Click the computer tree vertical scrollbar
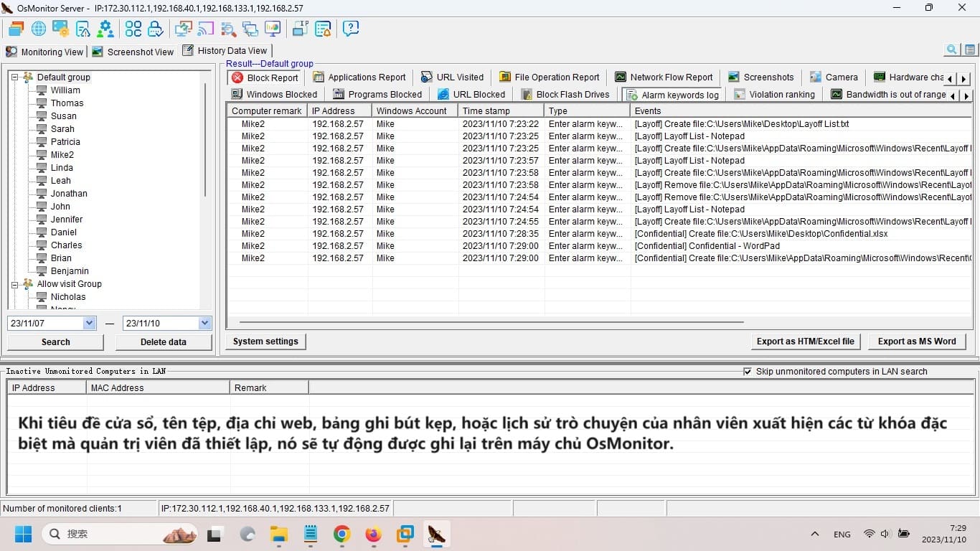This screenshot has height=551, width=980. (x=206, y=140)
